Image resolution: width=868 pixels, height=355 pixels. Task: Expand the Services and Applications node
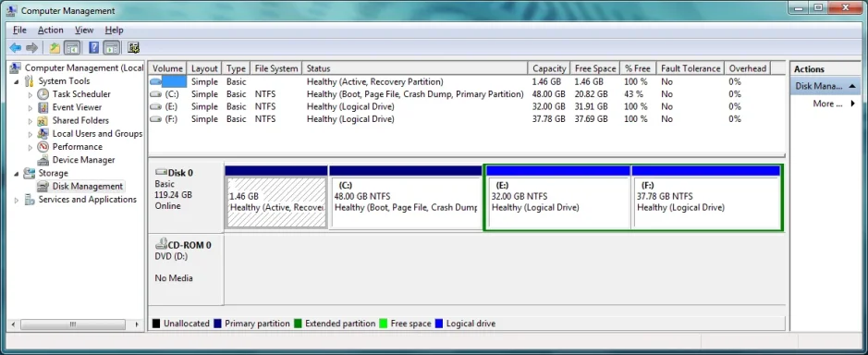point(16,200)
